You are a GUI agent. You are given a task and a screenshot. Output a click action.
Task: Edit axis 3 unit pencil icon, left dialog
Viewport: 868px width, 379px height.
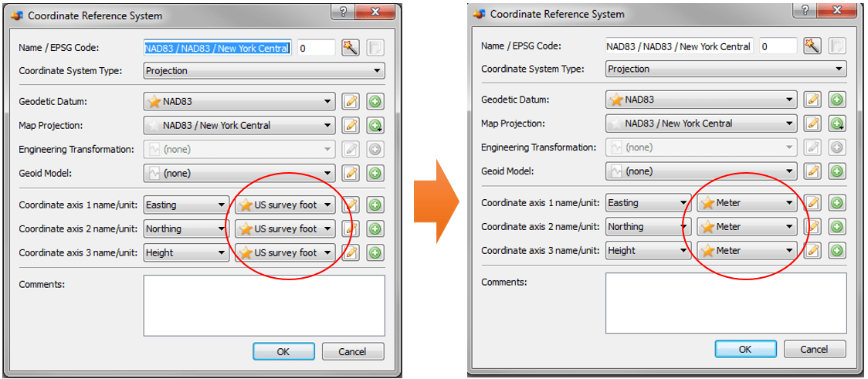[x=350, y=253]
